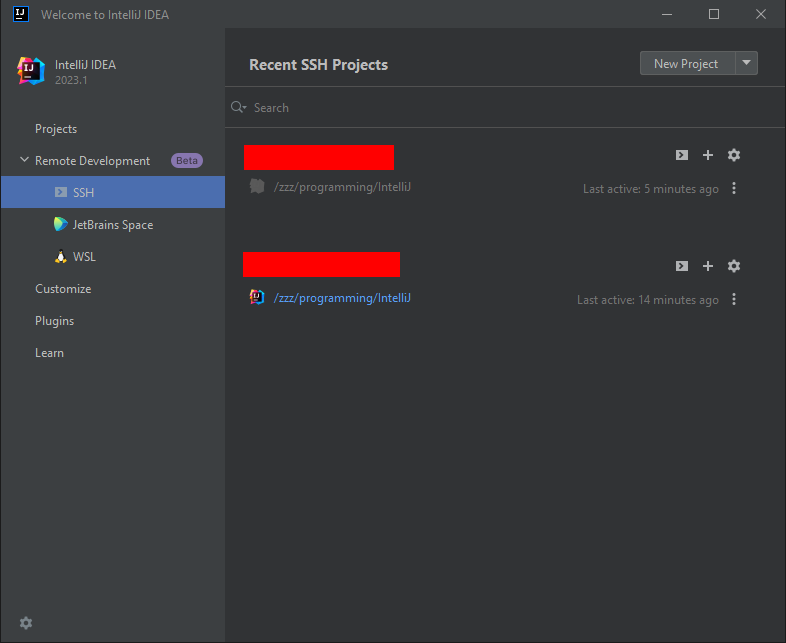786x643 pixels.
Task: Focus the Search input field
Action: [x=505, y=107]
